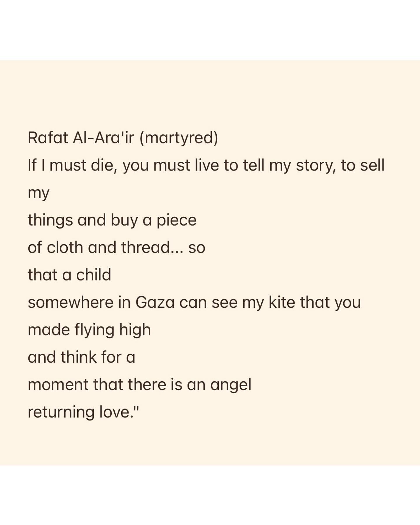Click the words "somewhere in Gaza"

tap(101, 302)
